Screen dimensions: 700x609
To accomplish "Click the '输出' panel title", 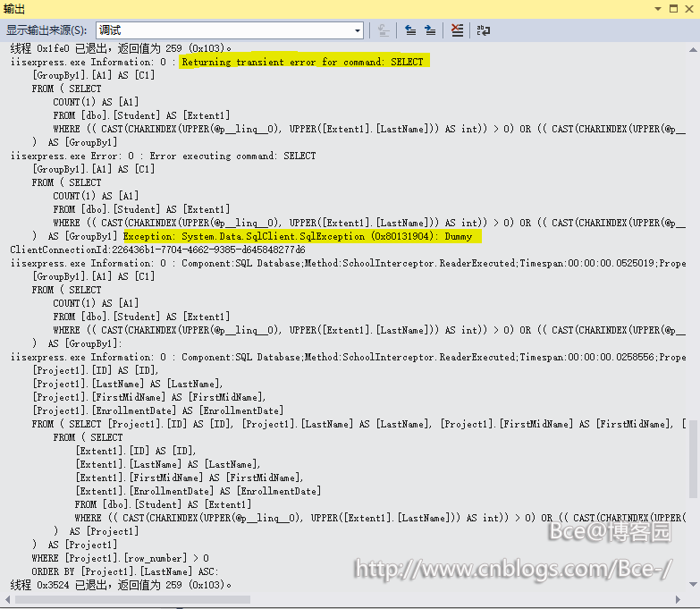I will tap(13, 8).
